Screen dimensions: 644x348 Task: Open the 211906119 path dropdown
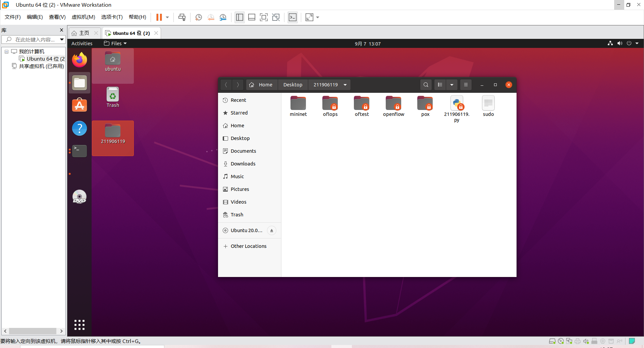[x=345, y=85]
